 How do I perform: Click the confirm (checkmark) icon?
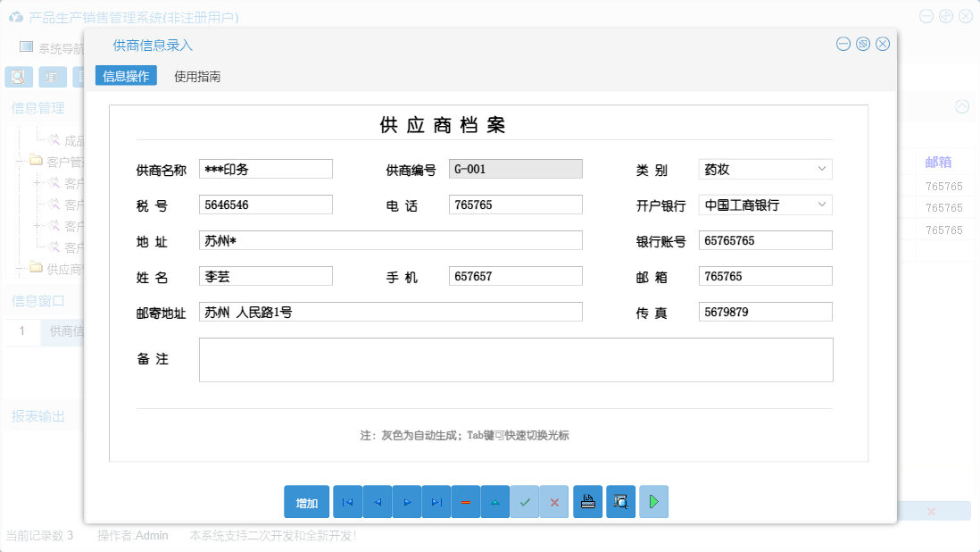[525, 501]
